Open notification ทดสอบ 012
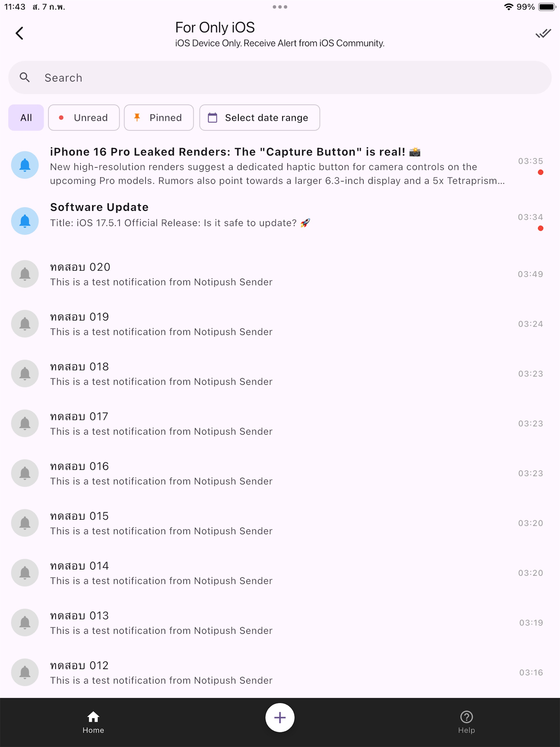560x747 pixels. coord(280,672)
